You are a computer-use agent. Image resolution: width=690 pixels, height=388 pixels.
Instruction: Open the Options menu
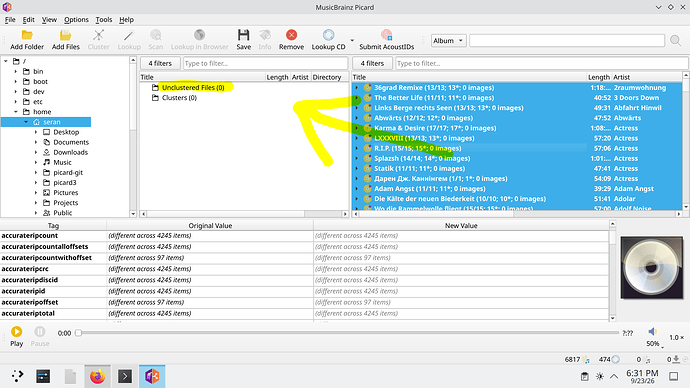[76, 20]
